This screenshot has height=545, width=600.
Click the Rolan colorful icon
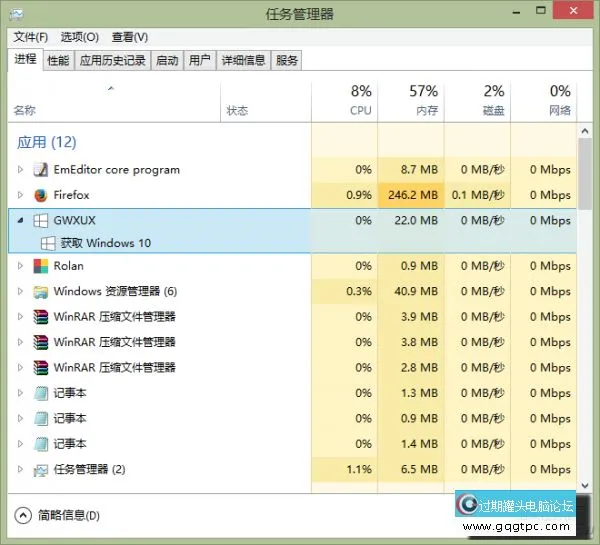coord(41,266)
